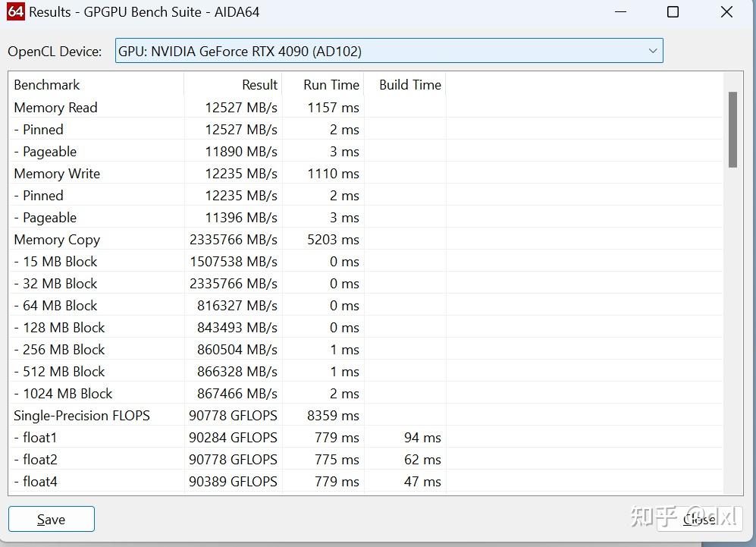The image size is (756, 547).
Task: Click the dropdown chevron arrow for device list
Action: 653,51
